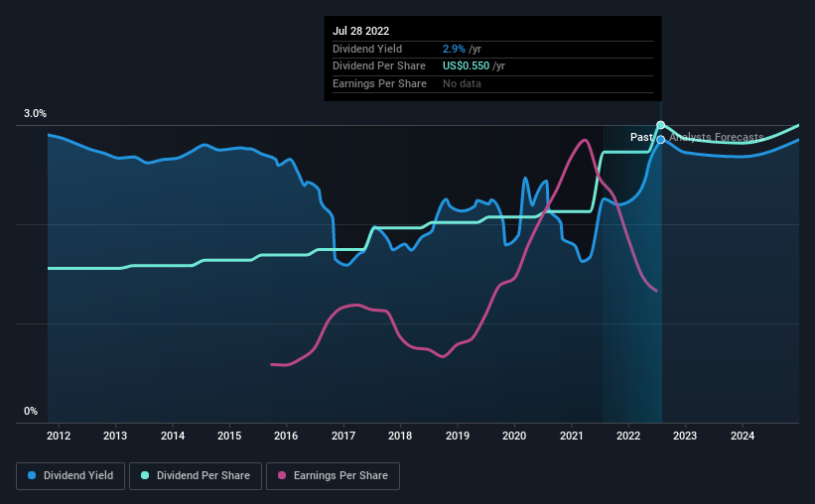Click the teal Dividend Per Share legend dot

coord(145,475)
